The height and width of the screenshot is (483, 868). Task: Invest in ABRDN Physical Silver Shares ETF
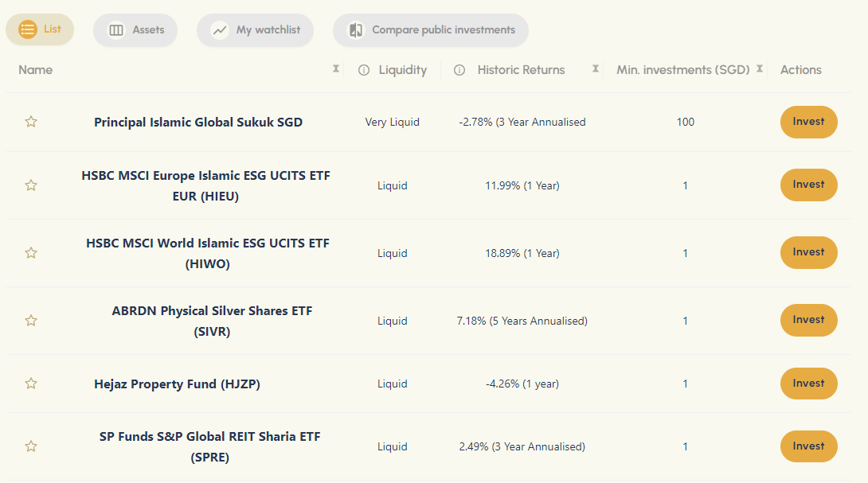coord(808,320)
